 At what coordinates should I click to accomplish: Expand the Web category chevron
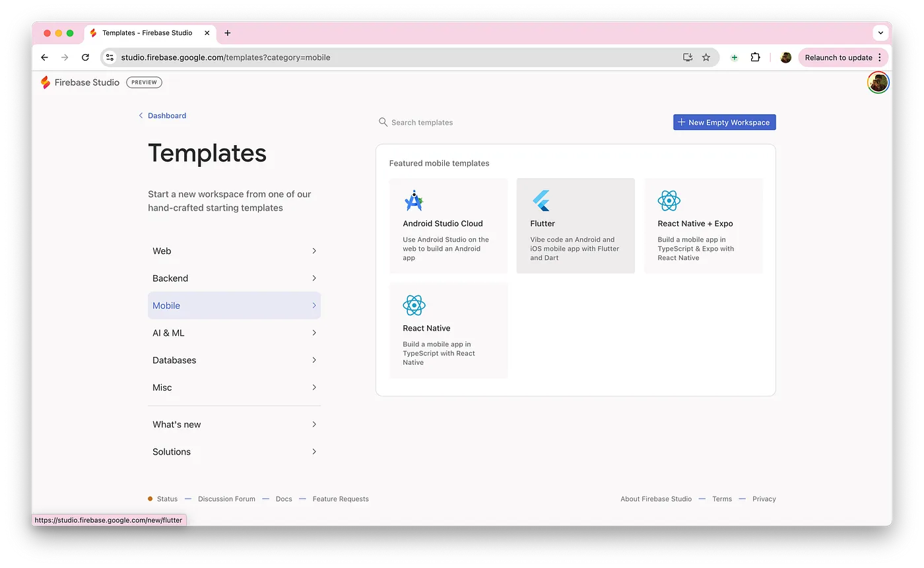point(314,251)
